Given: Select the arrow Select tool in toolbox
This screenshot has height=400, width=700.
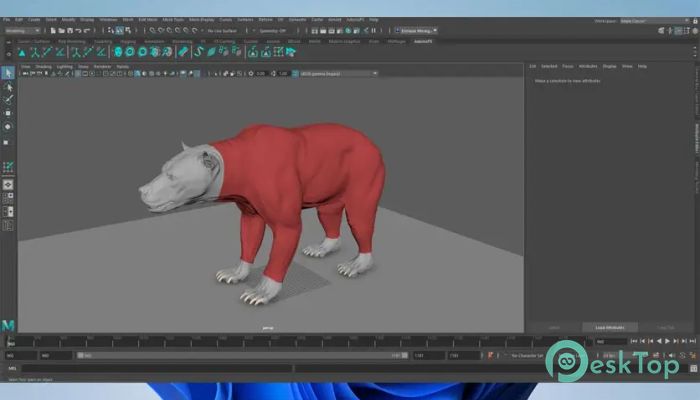Looking at the screenshot, I should 8,73.
